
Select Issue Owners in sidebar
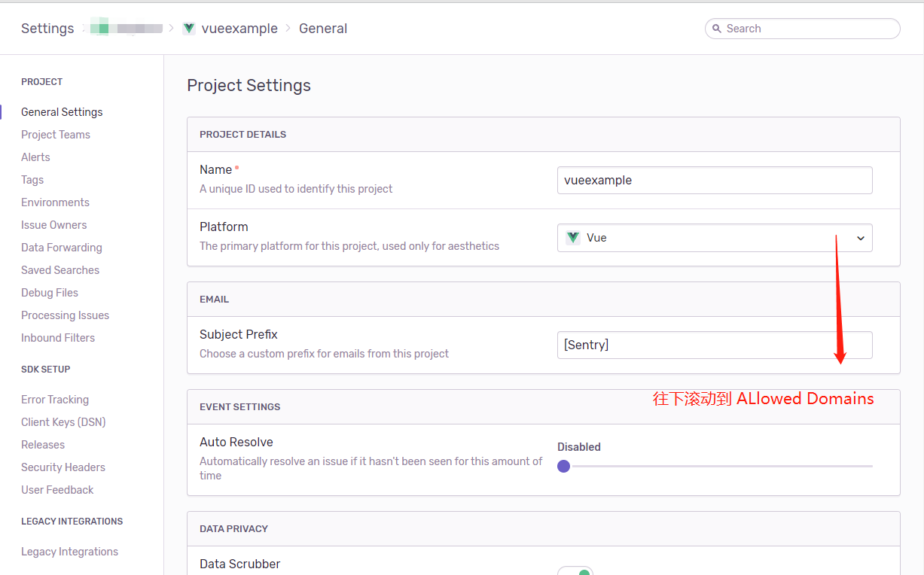click(54, 225)
